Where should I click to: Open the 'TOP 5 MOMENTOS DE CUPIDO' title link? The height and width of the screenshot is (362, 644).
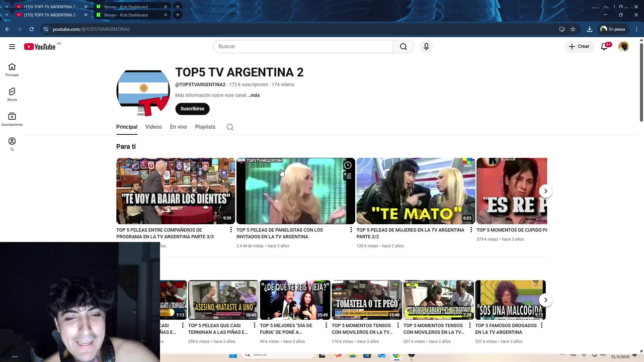pyautogui.click(x=512, y=230)
